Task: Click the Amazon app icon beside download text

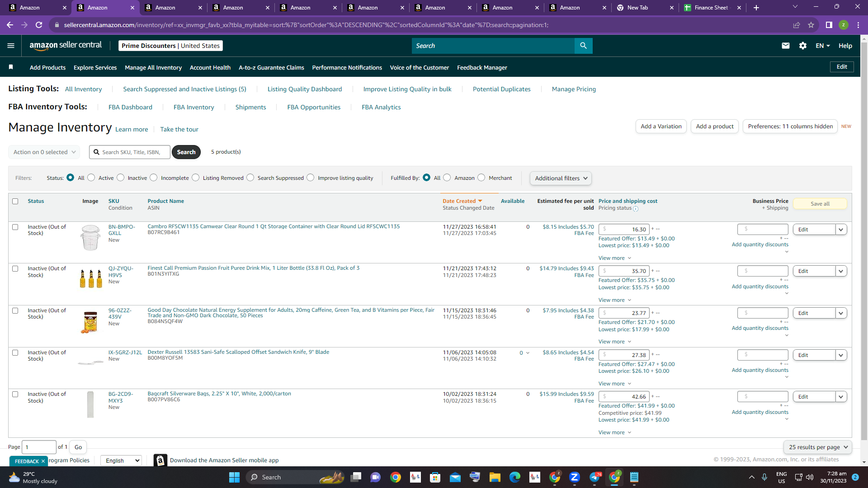Action: pos(160,460)
